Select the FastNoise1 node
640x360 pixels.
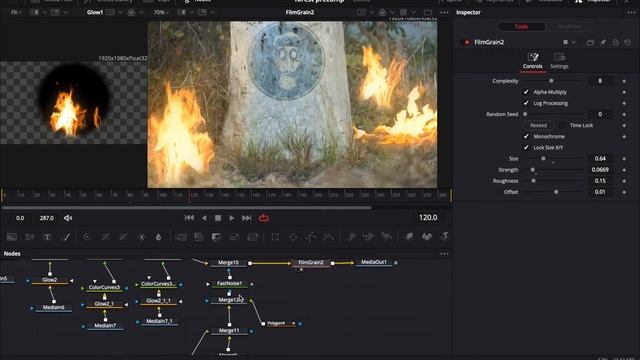(229, 284)
